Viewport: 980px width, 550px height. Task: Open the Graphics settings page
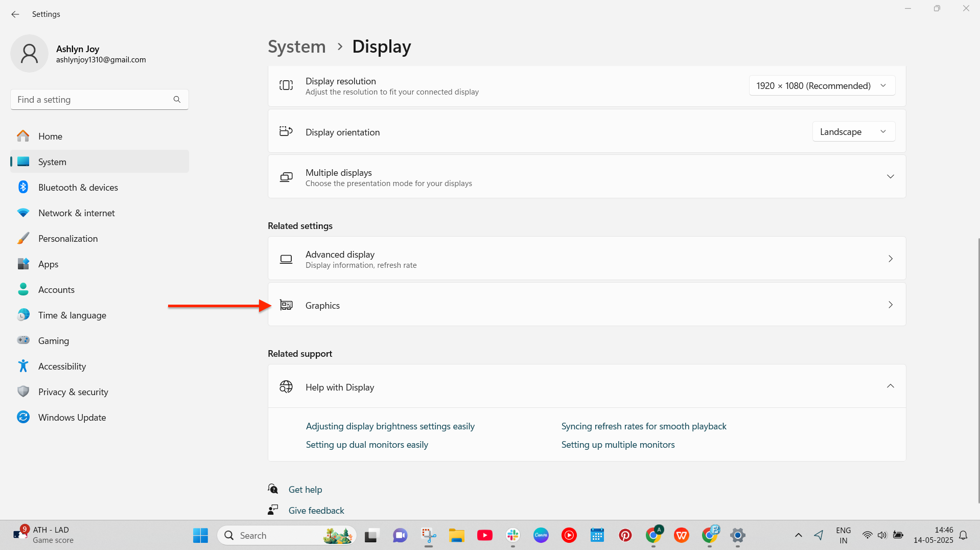pyautogui.click(x=586, y=305)
